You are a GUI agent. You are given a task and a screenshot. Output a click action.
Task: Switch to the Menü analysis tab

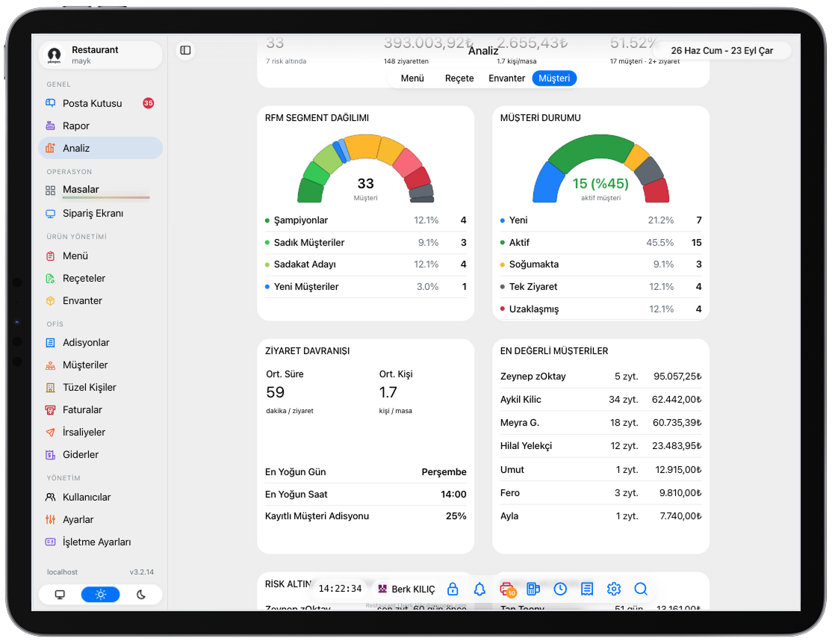click(x=412, y=78)
